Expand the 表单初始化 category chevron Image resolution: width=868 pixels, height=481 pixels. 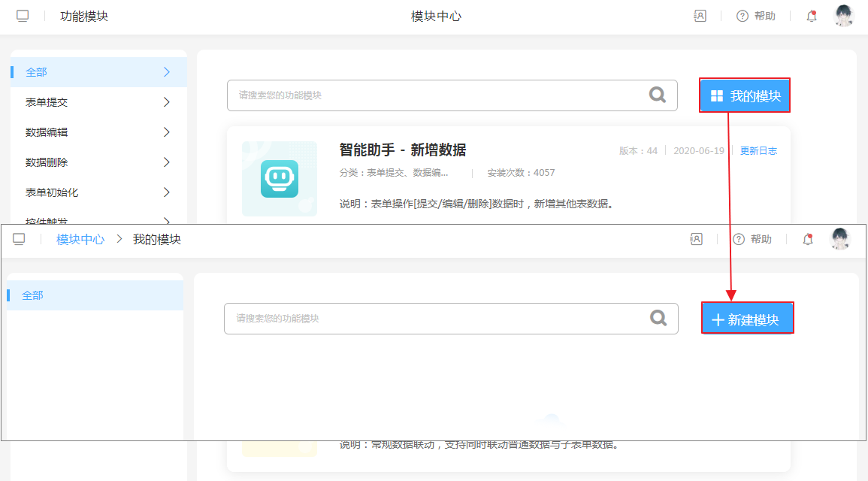click(x=167, y=192)
